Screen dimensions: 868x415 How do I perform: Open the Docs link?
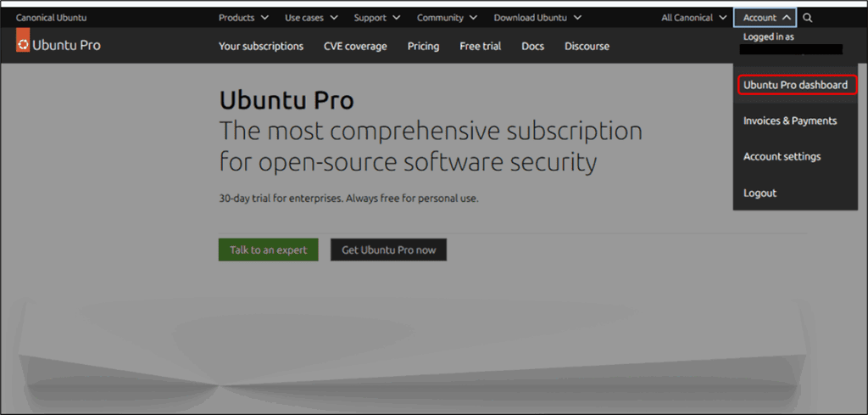(x=532, y=46)
